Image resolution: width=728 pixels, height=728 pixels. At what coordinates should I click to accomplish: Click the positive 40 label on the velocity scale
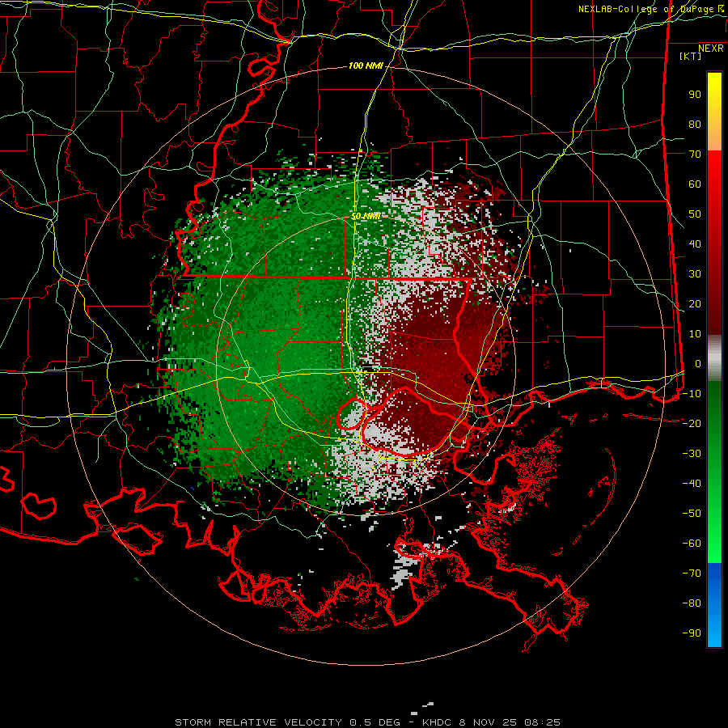tap(695, 244)
